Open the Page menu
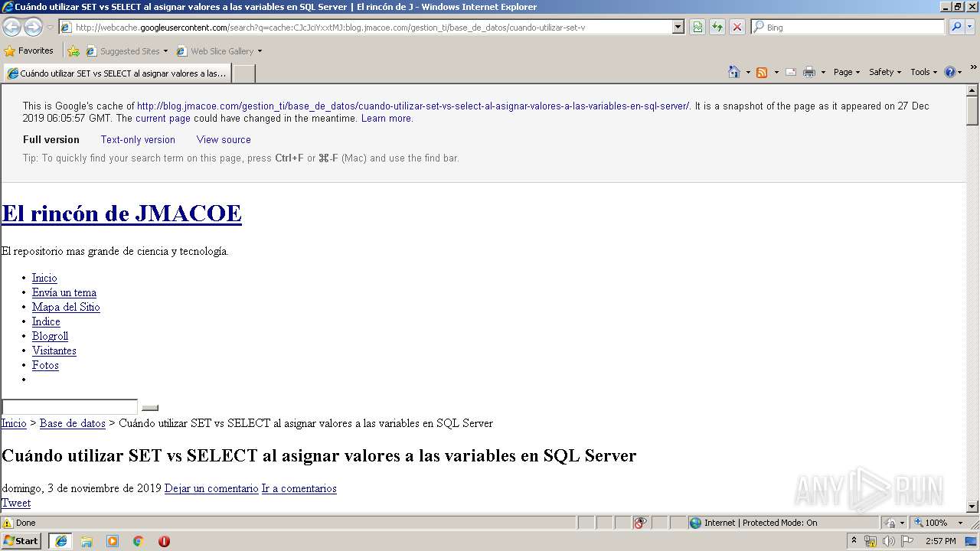 click(x=846, y=72)
